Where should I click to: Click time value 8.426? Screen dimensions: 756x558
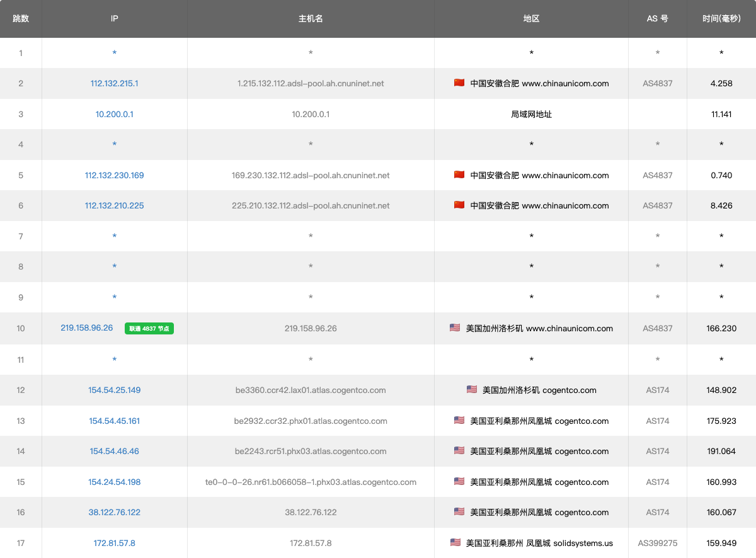click(721, 205)
